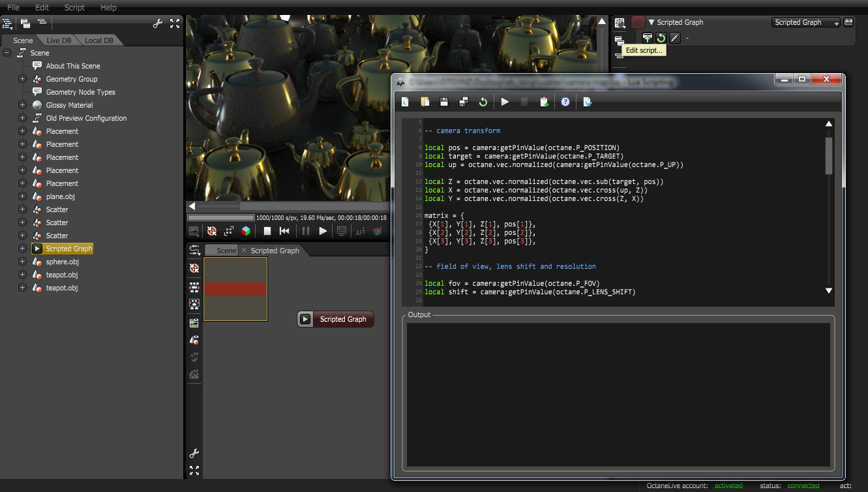Viewport: 868px width, 492px height.
Task: Toggle the render region icon
Action: pos(229,231)
